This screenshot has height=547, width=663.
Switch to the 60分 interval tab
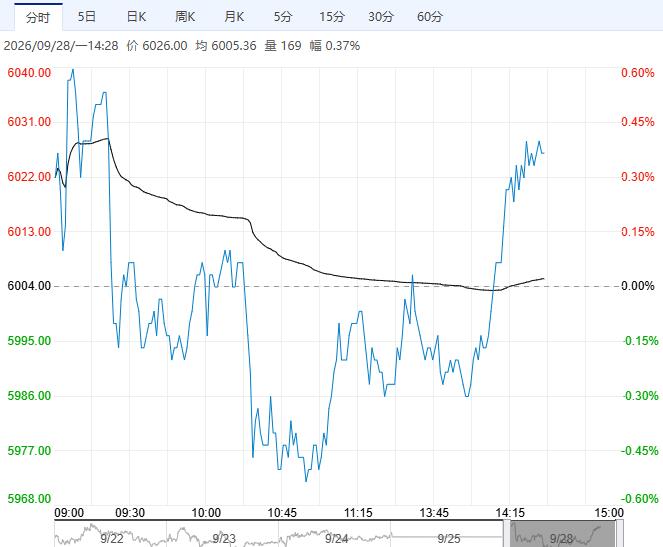pos(430,17)
